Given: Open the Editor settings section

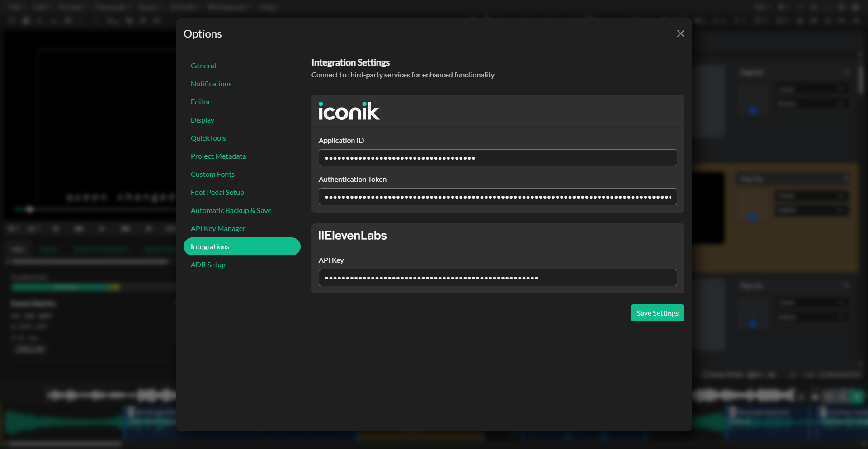Looking at the screenshot, I should [200, 102].
